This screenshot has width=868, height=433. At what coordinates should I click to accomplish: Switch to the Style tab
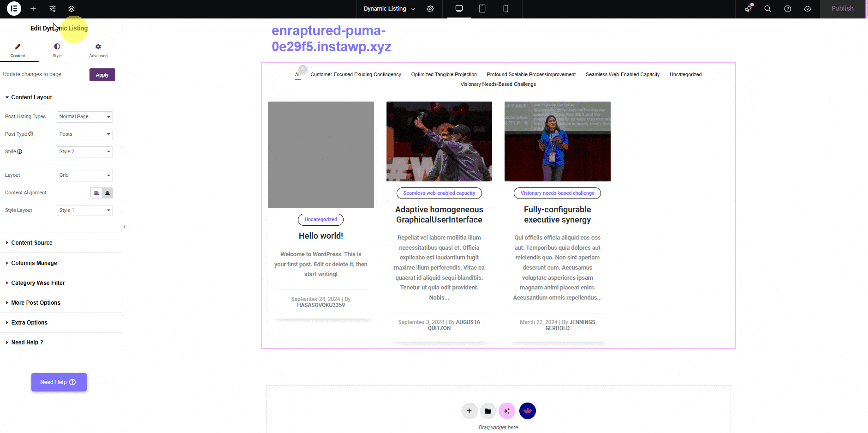point(57,50)
